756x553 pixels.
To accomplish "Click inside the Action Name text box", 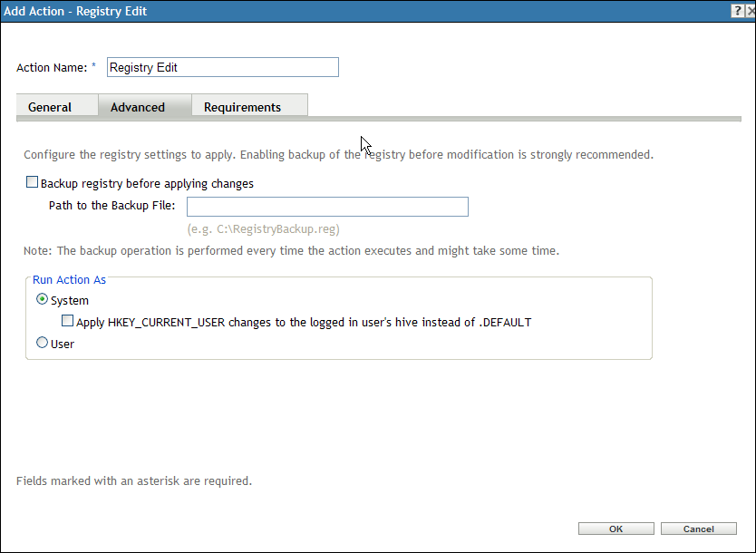I will 222,66.
